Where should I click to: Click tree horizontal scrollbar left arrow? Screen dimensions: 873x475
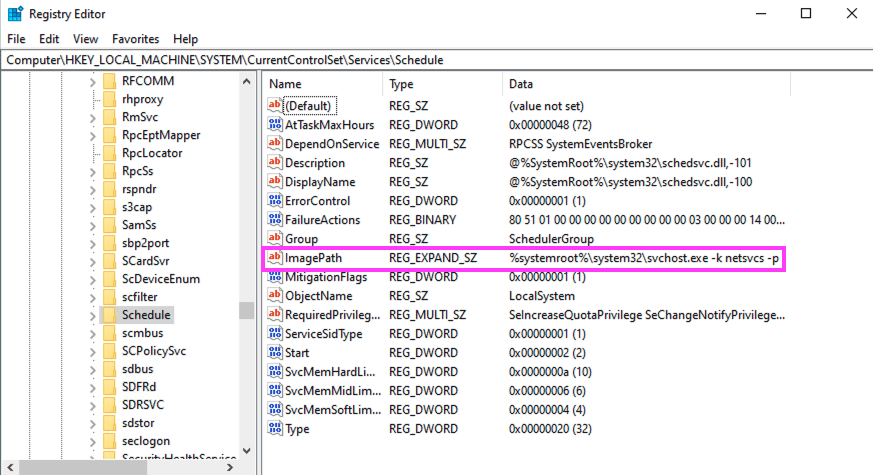(10, 468)
